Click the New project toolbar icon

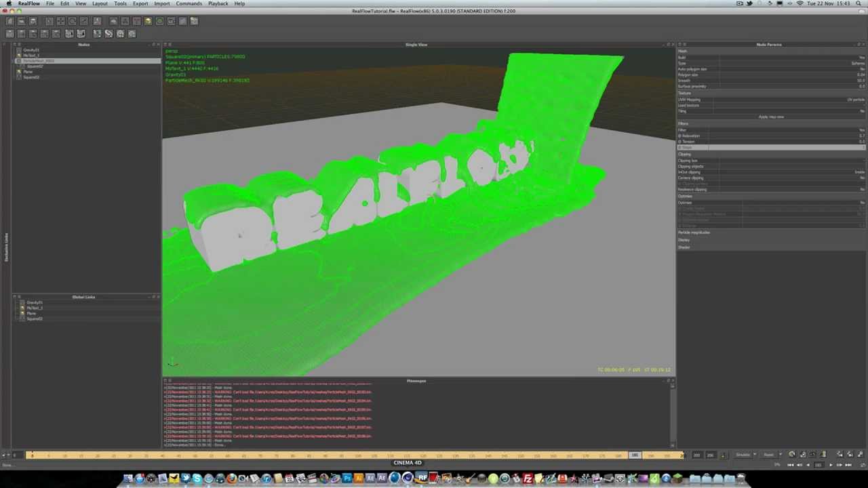pos(9,21)
